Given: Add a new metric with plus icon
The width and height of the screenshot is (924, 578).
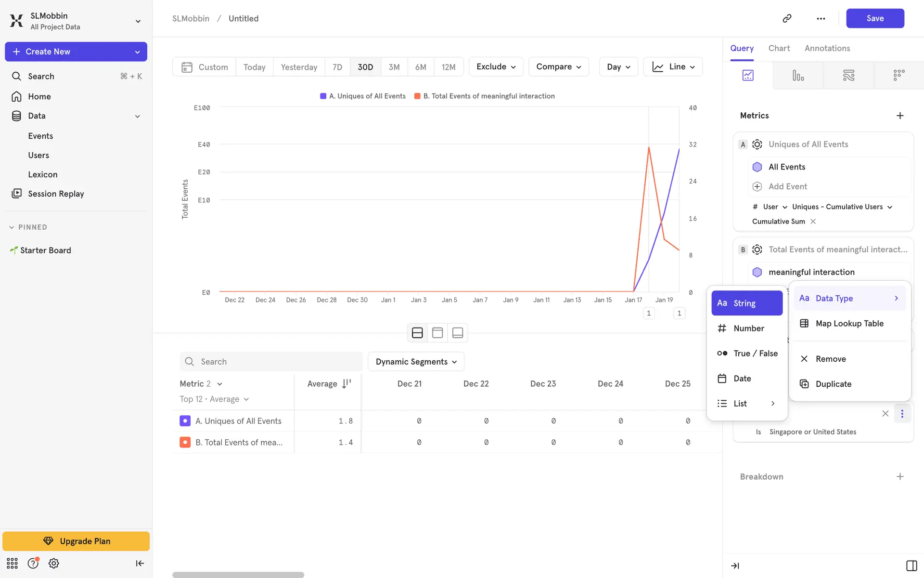Looking at the screenshot, I should pos(900,116).
